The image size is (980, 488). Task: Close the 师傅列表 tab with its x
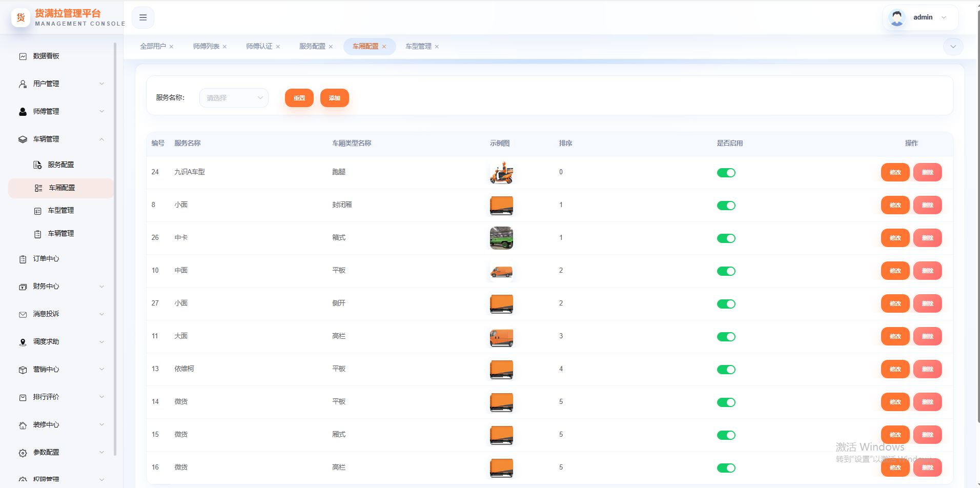[x=224, y=47]
